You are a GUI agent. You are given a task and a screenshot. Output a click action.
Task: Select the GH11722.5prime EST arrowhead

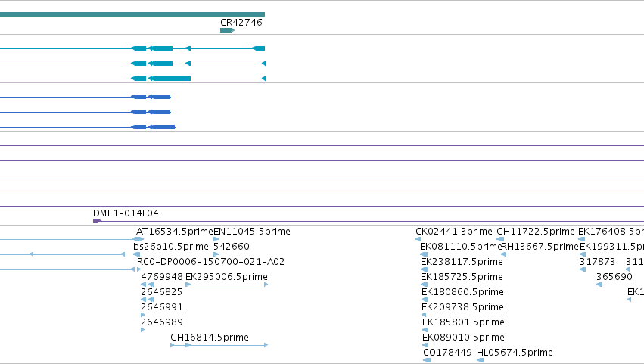pyautogui.click(x=500, y=239)
